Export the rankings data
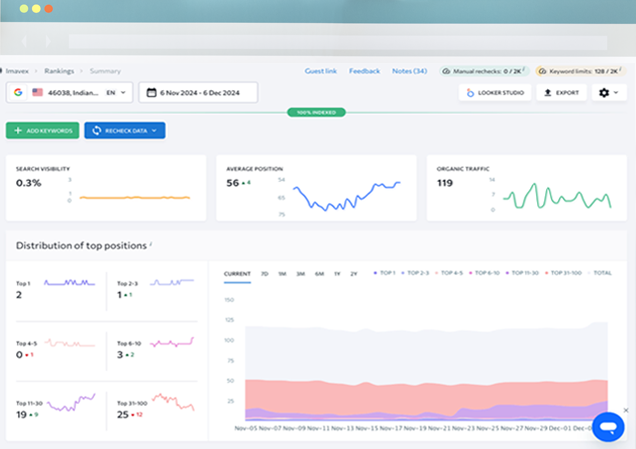The width and height of the screenshot is (636, 449). pos(562,93)
